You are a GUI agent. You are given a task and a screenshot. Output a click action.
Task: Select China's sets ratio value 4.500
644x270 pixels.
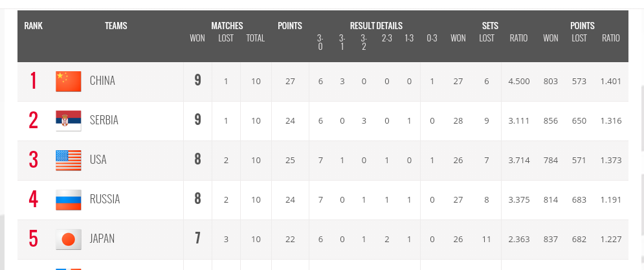pos(518,82)
